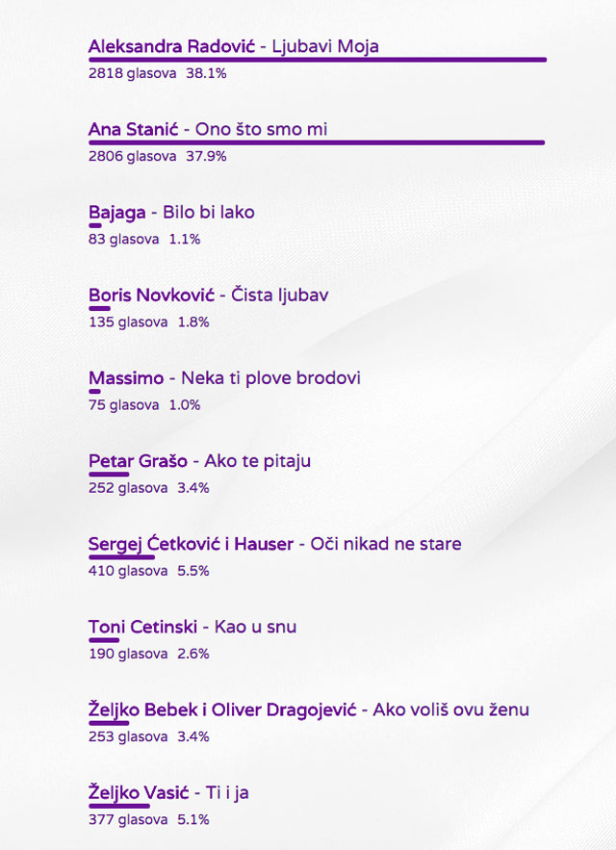Viewport: 616px width, 850px height.
Task: Click the purple result bar under Aleksandra Radović
Action: click(x=317, y=60)
